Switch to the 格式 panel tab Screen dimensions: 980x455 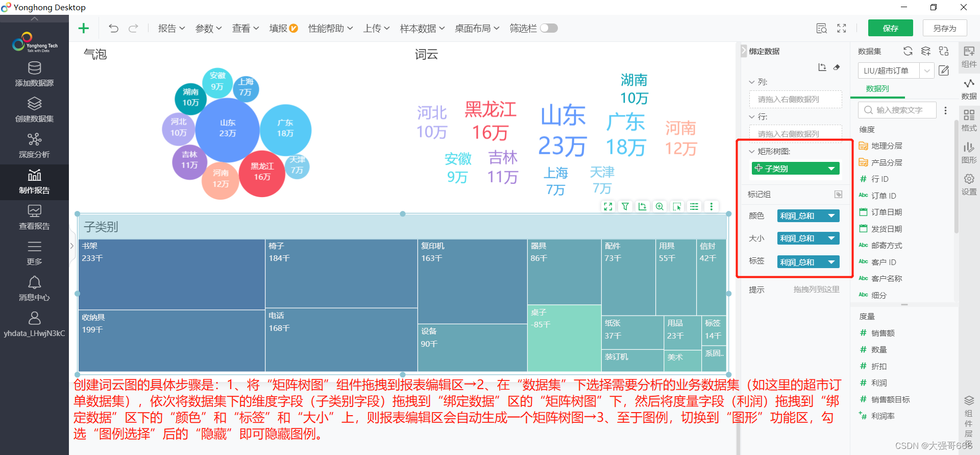point(969,121)
